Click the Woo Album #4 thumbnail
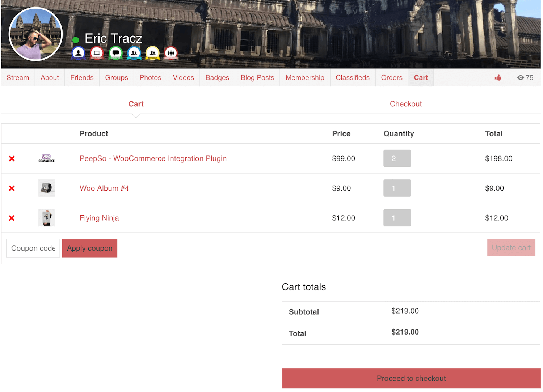 [46, 188]
